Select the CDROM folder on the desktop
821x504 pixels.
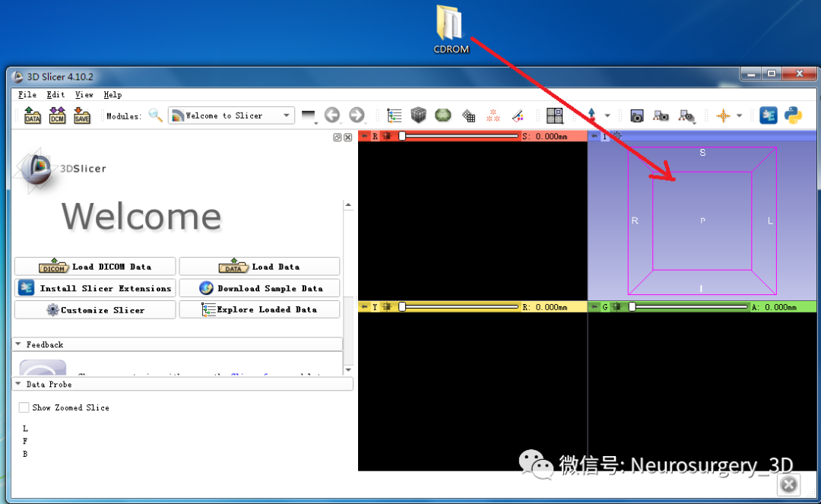pos(451,30)
